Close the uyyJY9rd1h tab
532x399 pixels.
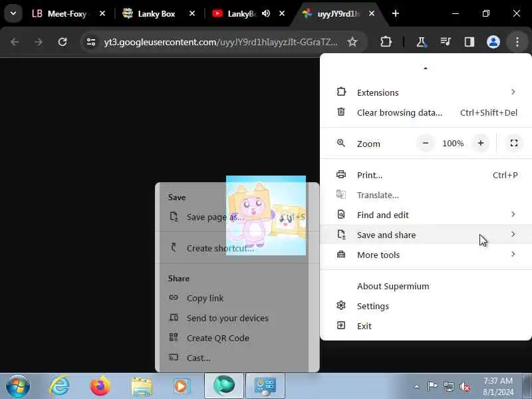372,13
